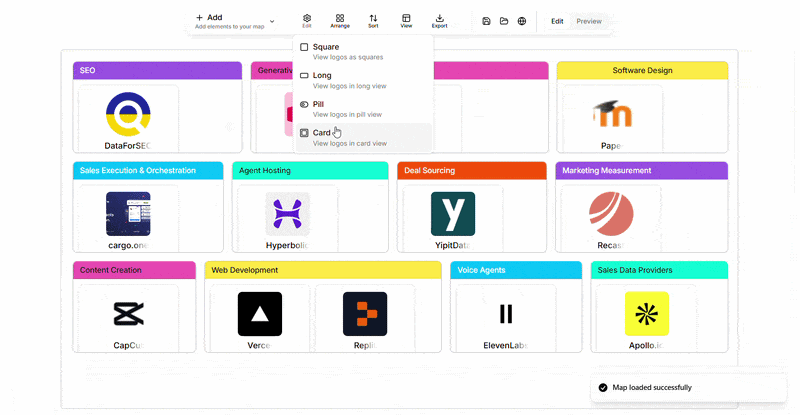Select Pill logo view
The image size is (800, 415).
click(x=363, y=109)
